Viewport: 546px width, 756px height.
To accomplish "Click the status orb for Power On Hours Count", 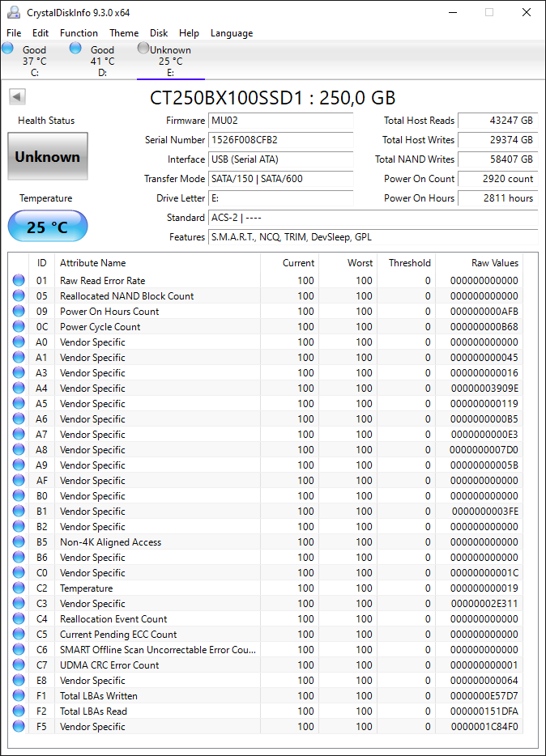I will coord(19,311).
